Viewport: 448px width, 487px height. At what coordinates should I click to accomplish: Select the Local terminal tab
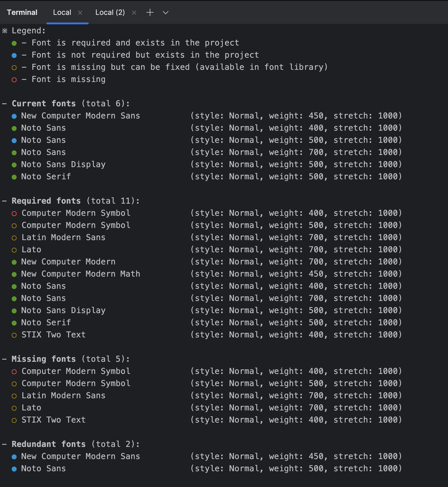tap(62, 12)
